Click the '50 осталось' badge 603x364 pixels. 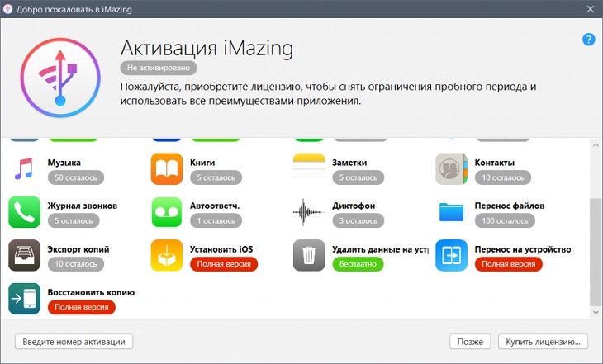[76, 177]
